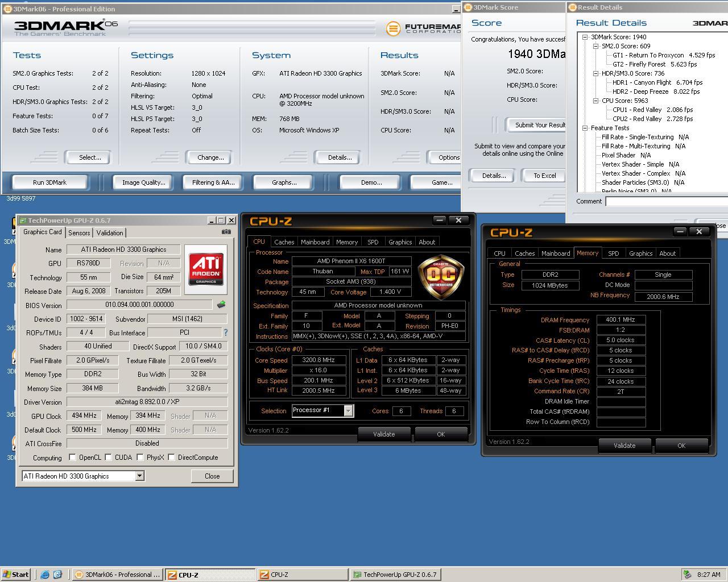Click the Graphs button
The height and width of the screenshot is (582, 728).
point(284,182)
